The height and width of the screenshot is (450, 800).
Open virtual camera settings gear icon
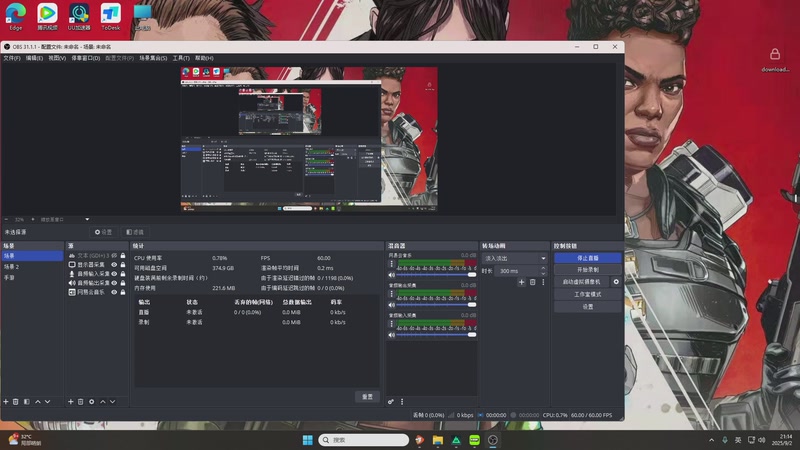pos(616,282)
